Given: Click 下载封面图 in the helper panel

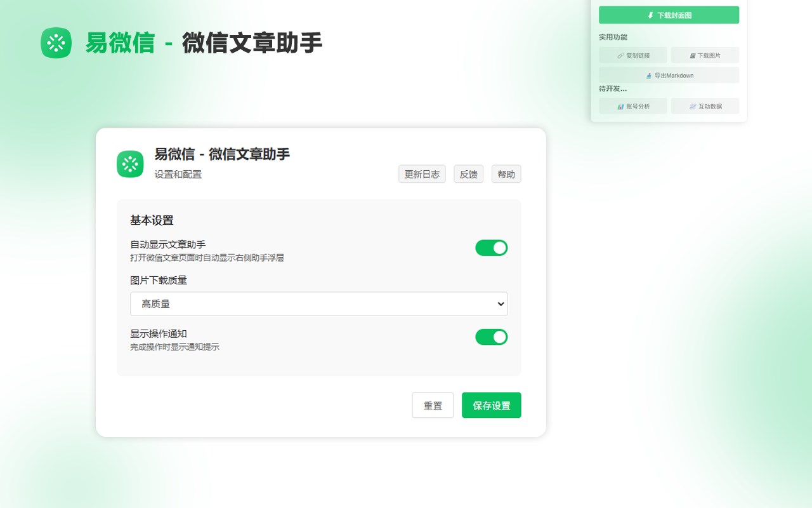Looking at the screenshot, I should click(669, 15).
